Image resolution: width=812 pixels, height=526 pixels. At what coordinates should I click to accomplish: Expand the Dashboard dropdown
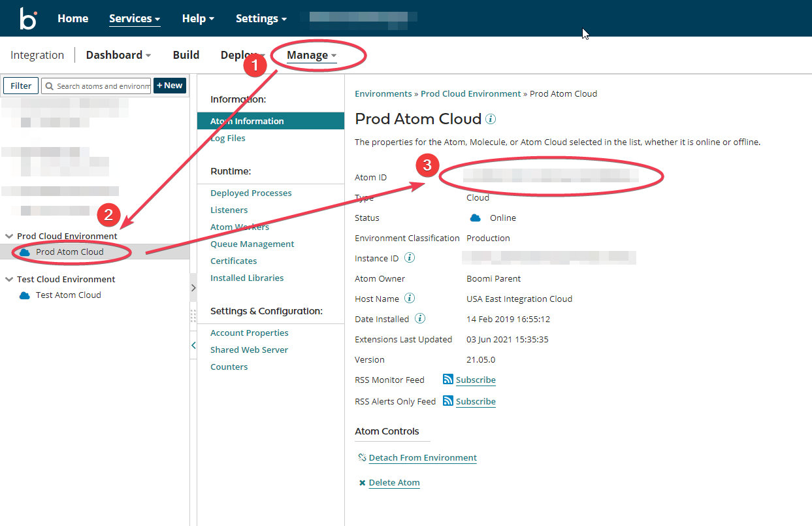coord(118,55)
